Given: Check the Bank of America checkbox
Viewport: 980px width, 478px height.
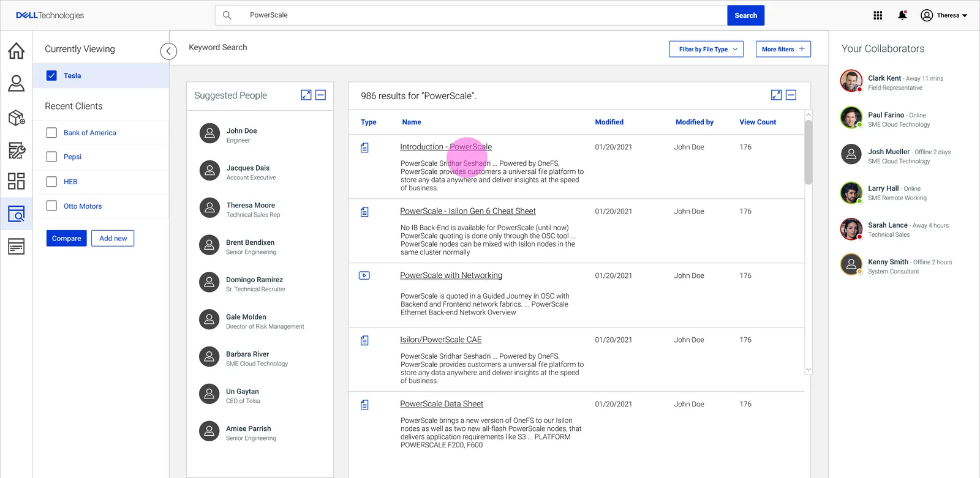Looking at the screenshot, I should point(51,132).
